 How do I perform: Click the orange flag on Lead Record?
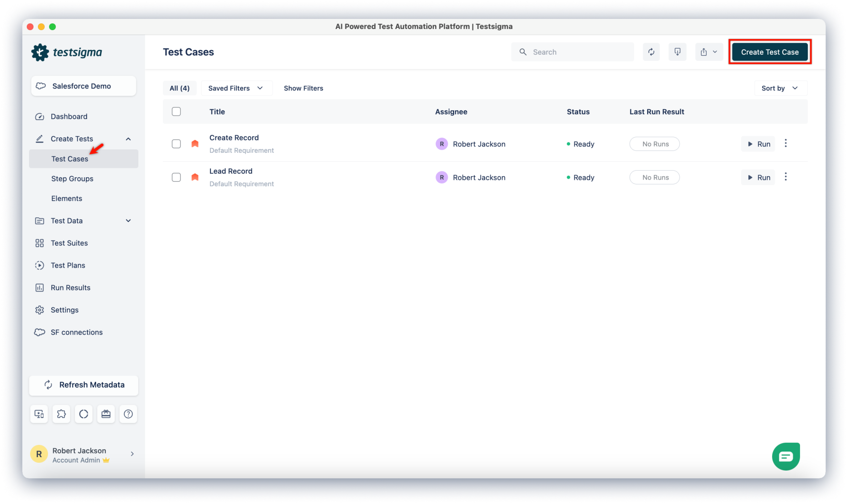tap(195, 177)
